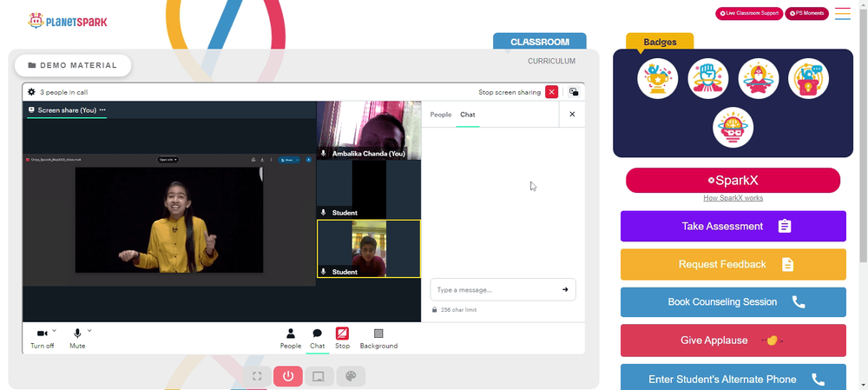Select the meditating figure badge

759,79
